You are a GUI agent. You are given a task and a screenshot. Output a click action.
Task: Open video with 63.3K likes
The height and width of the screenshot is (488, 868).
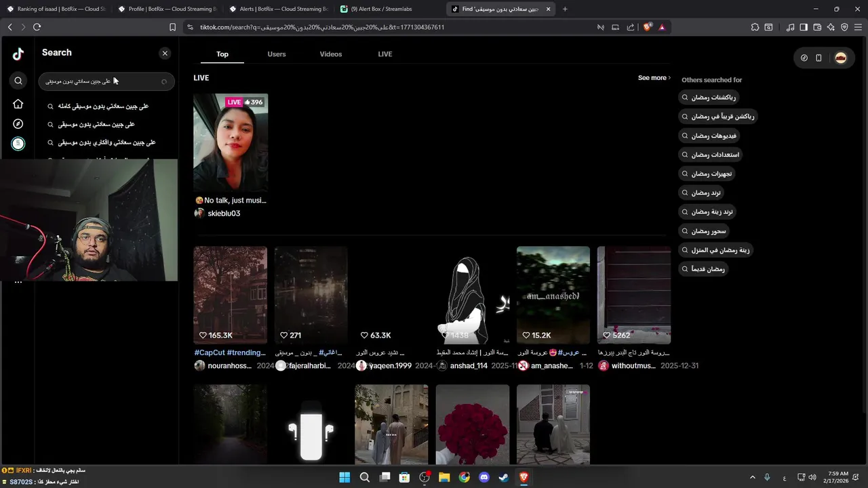pos(392,295)
